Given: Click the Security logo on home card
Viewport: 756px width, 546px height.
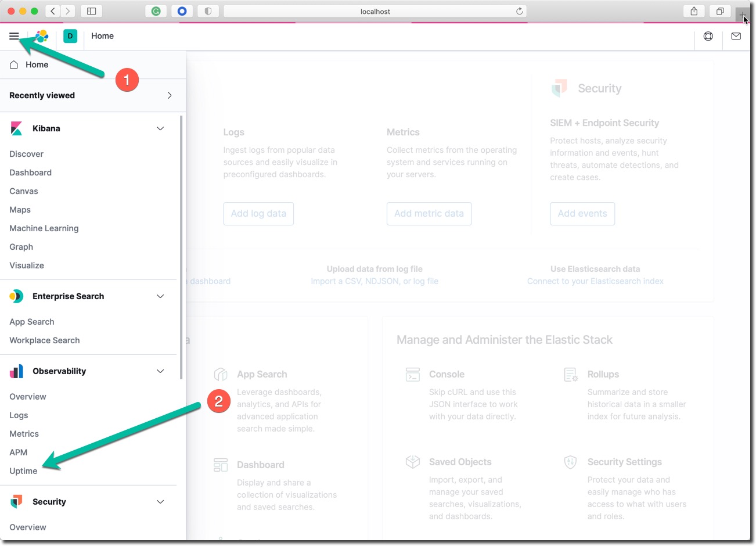Looking at the screenshot, I should [x=559, y=88].
